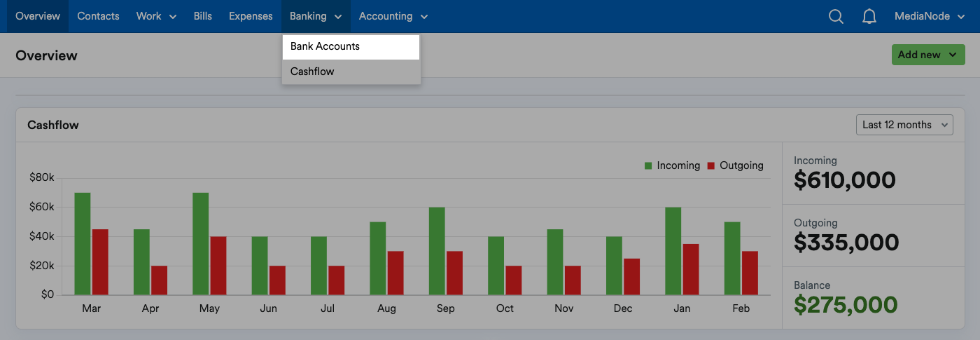
Task: Open the notifications bell
Action: [869, 16]
